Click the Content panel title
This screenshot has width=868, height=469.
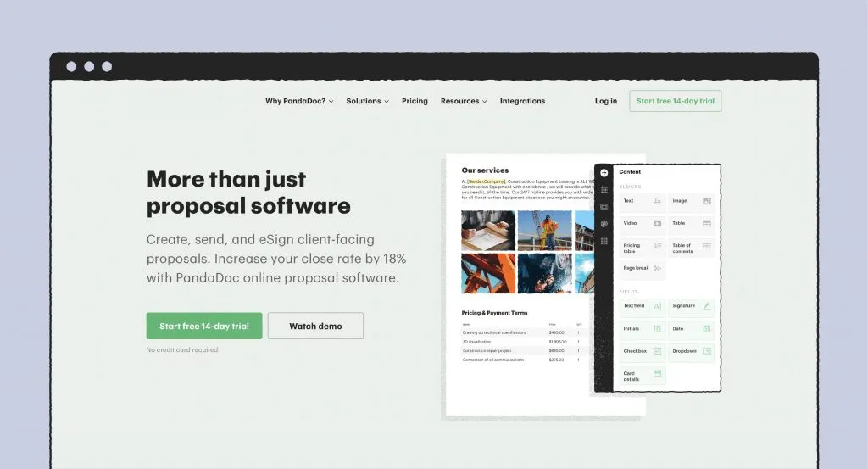coord(630,171)
